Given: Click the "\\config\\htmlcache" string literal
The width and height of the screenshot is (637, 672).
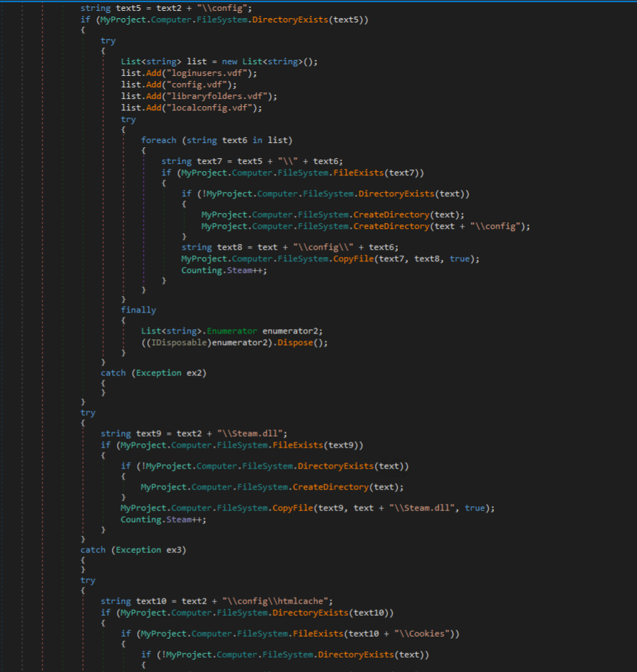Looking at the screenshot, I should coord(275,601).
